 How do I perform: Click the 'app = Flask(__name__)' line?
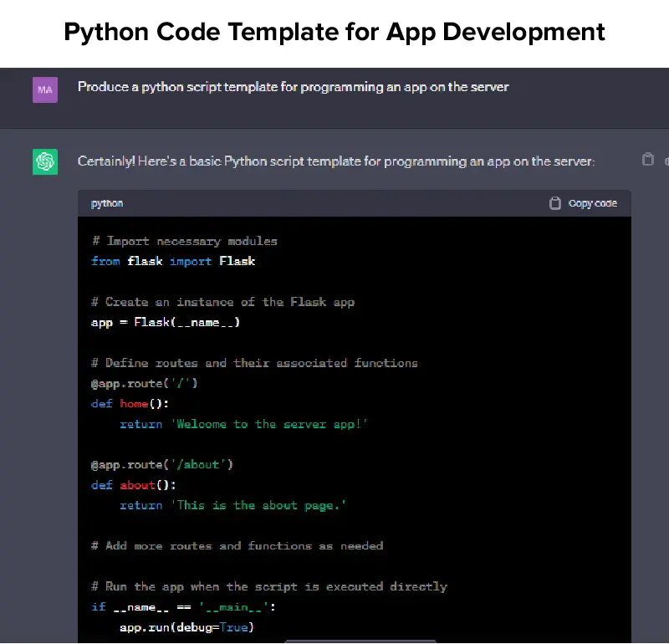coord(166,322)
